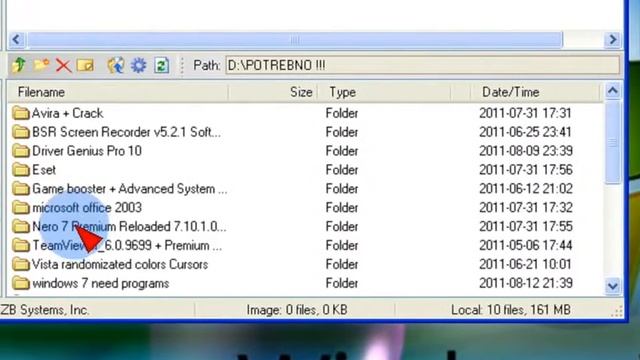Viewport: 640px width, 360px height.
Task: Click 'Folder' type in windows 7 need programs row
Action: tap(342, 283)
